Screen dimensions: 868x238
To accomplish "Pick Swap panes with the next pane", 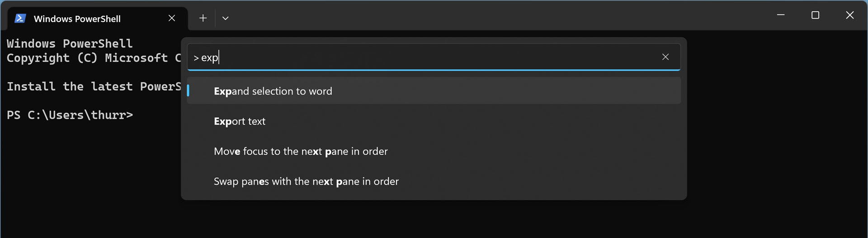I will click(434, 181).
